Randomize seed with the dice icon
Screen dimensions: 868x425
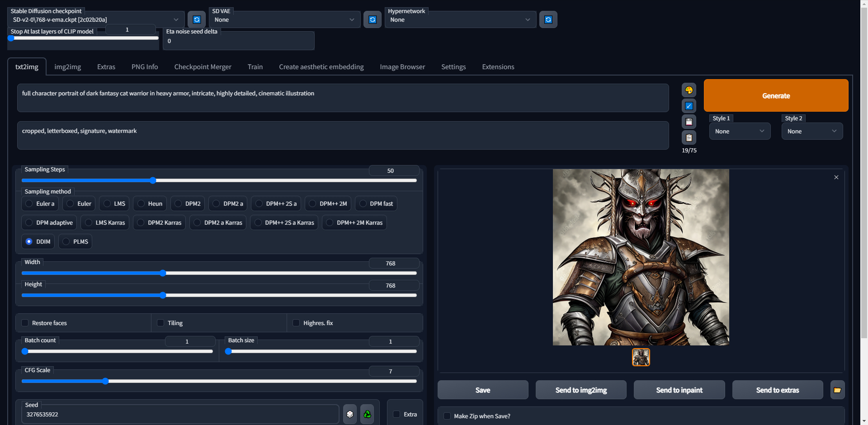pyautogui.click(x=350, y=414)
